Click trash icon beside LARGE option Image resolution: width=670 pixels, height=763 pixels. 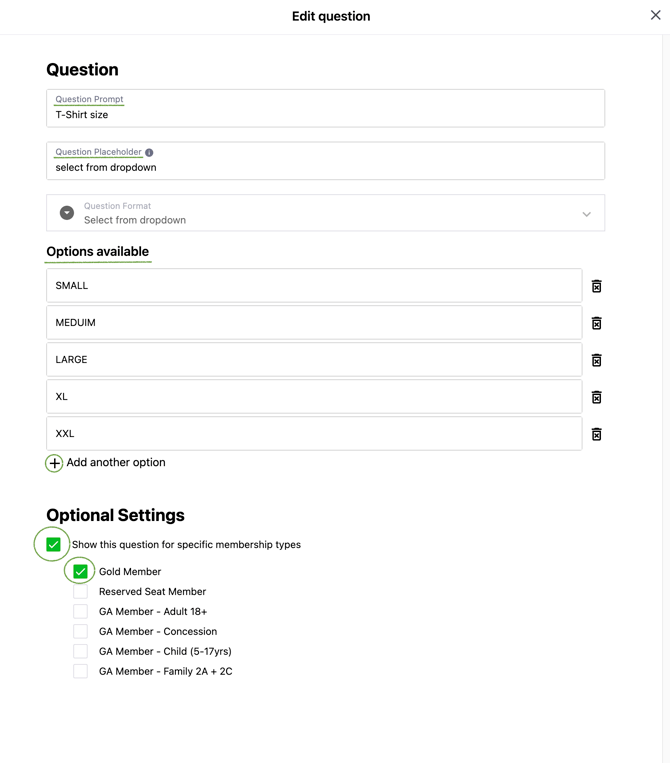(x=596, y=360)
